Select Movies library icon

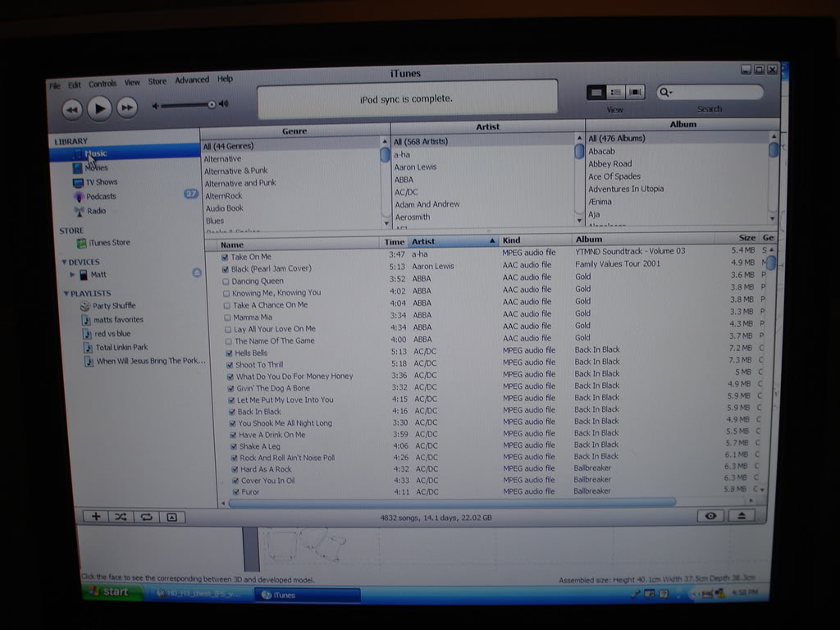coord(78,168)
